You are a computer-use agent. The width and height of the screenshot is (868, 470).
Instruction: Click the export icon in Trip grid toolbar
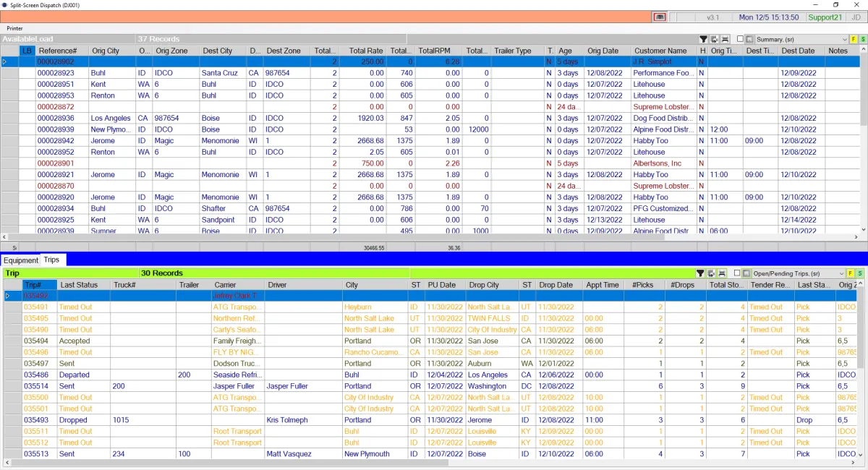coord(711,273)
